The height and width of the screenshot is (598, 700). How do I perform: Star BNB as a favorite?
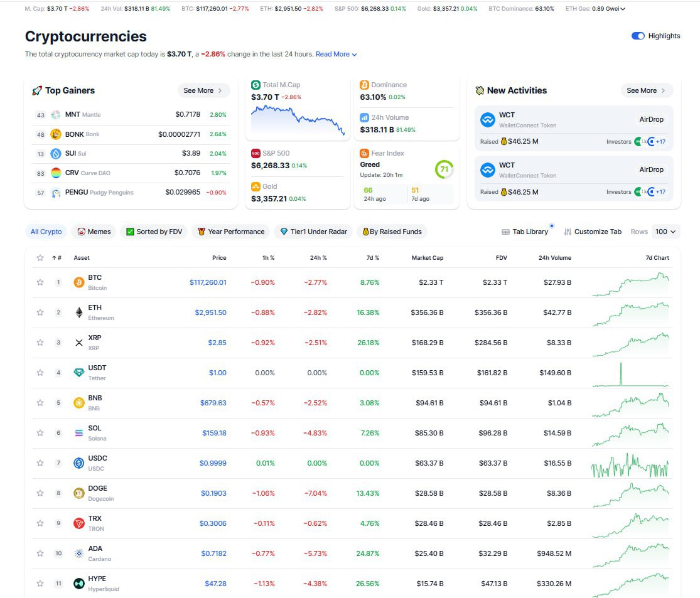tap(40, 403)
